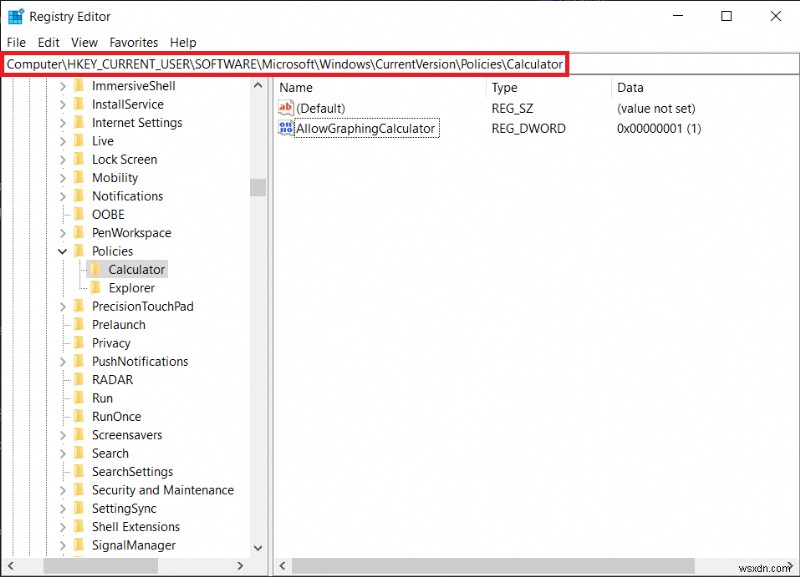Viewport: 800px width, 577px height.
Task: Select the Calculator key label
Action: tap(136, 269)
